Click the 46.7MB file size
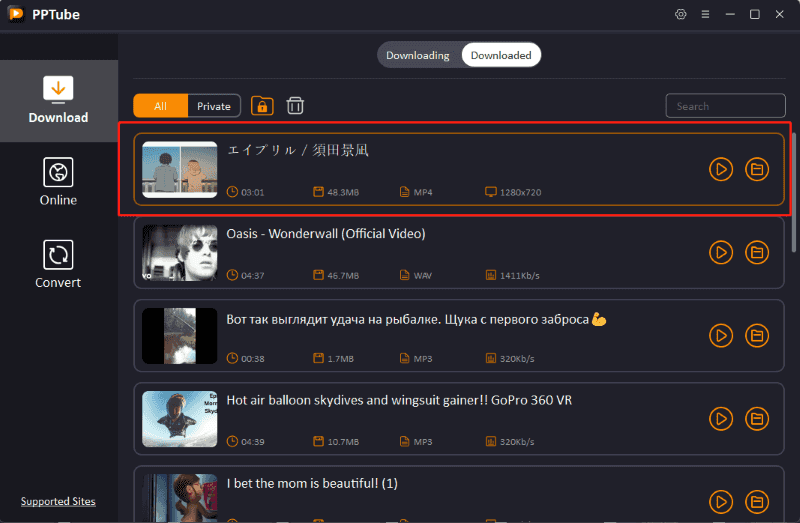 [343, 276]
